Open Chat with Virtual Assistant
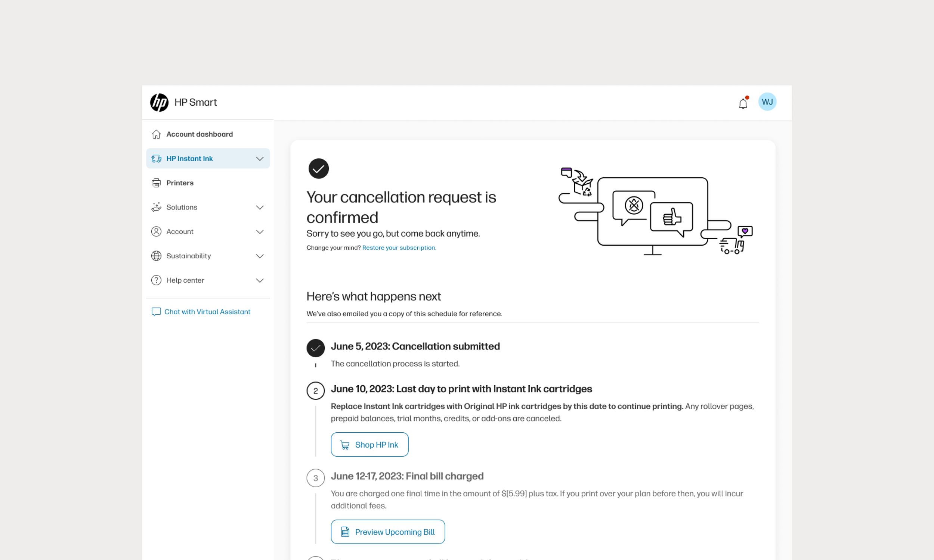Image resolution: width=934 pixels, height=560 pixels. (x=207, y=312)
